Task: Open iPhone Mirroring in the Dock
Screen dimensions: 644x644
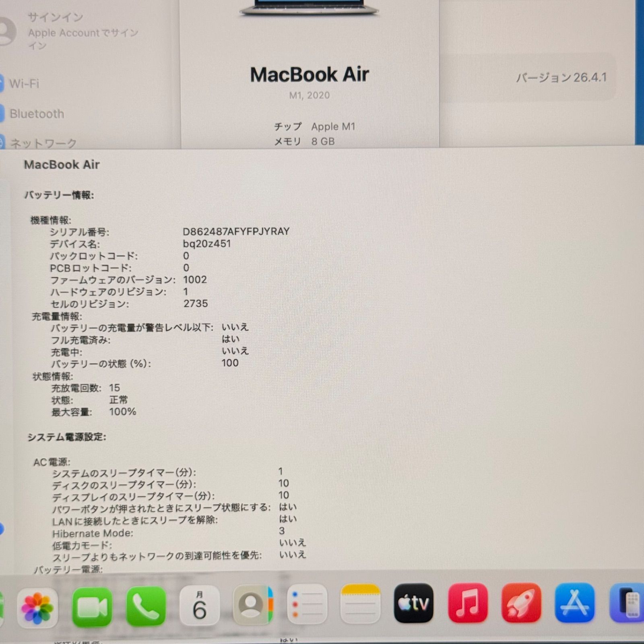Action: click(627, 603)
